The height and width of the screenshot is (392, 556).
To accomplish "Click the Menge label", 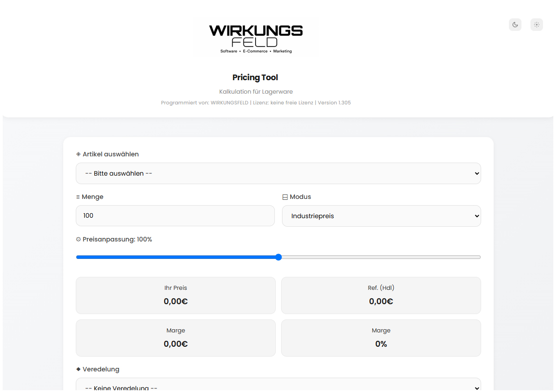I will 90,197.
